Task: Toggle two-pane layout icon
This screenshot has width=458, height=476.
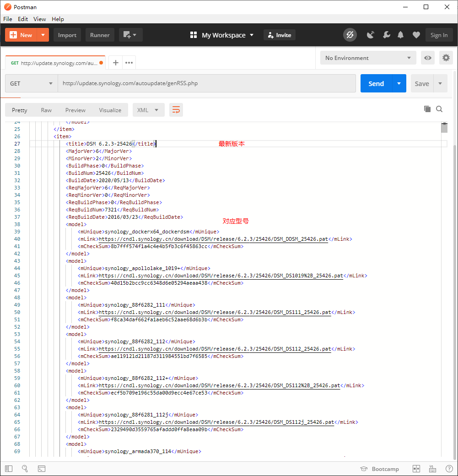Action: 416,469
